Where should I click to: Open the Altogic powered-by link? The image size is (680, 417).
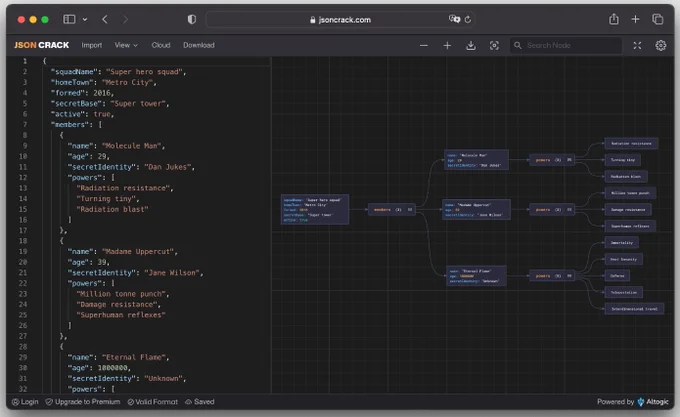pos(653,402)
